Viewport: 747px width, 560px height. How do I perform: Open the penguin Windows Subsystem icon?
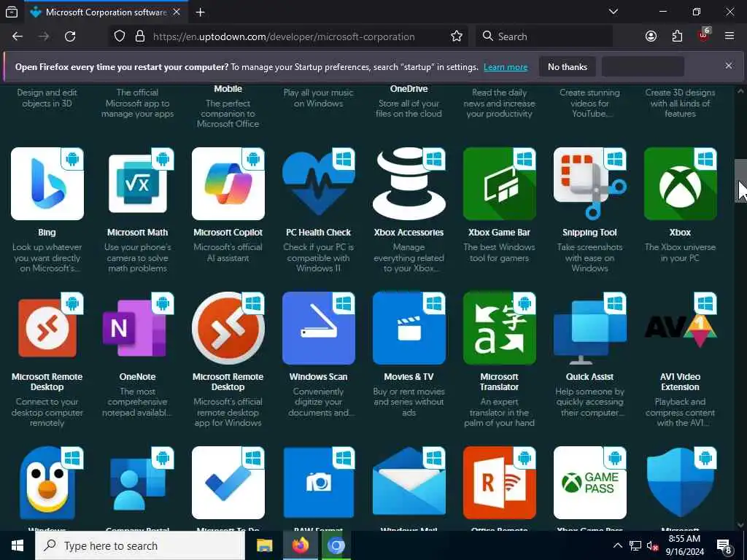point(47,483)
